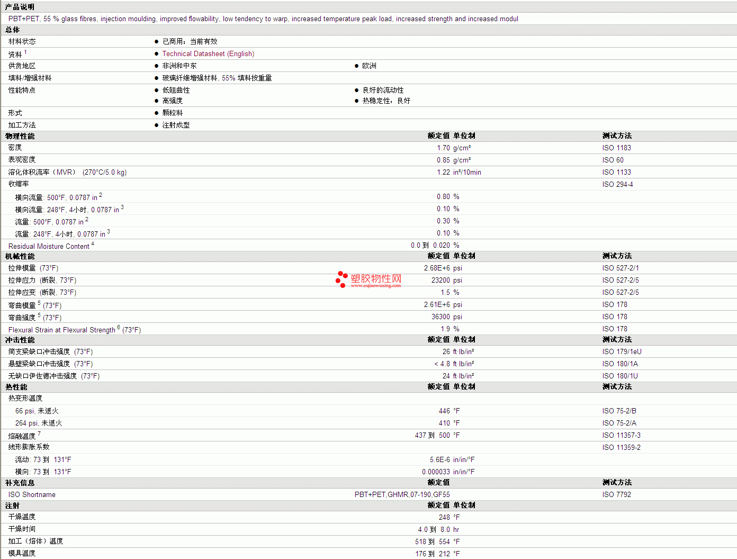The image size is (737, 560).
Task: Select the ISO Shortname row label
Action: pyautogui.click(x=32, y=495)
